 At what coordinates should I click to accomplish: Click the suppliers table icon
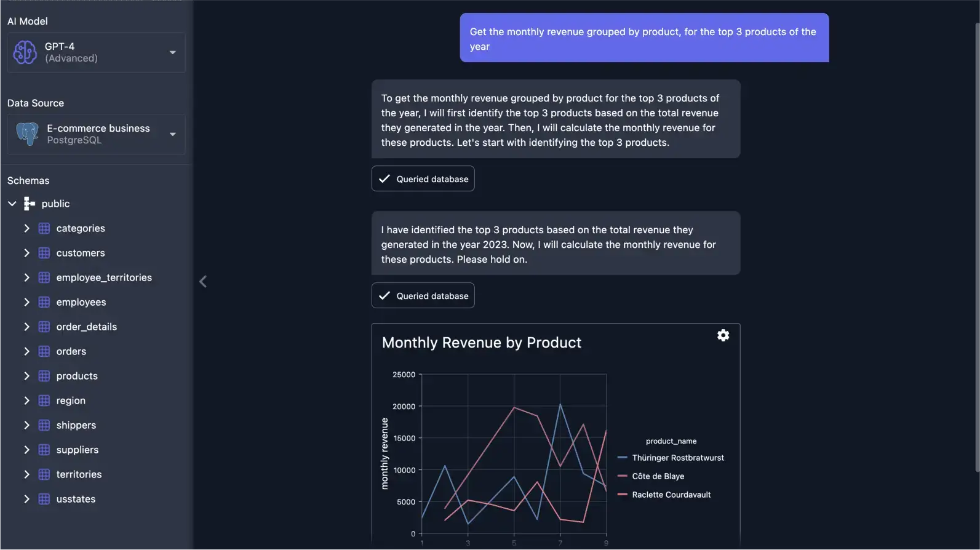44,450
